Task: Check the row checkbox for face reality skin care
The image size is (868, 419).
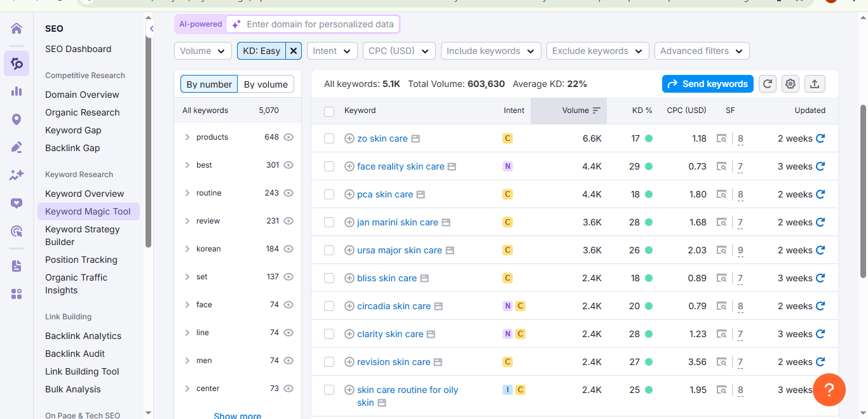Action: tap(329, 166)
